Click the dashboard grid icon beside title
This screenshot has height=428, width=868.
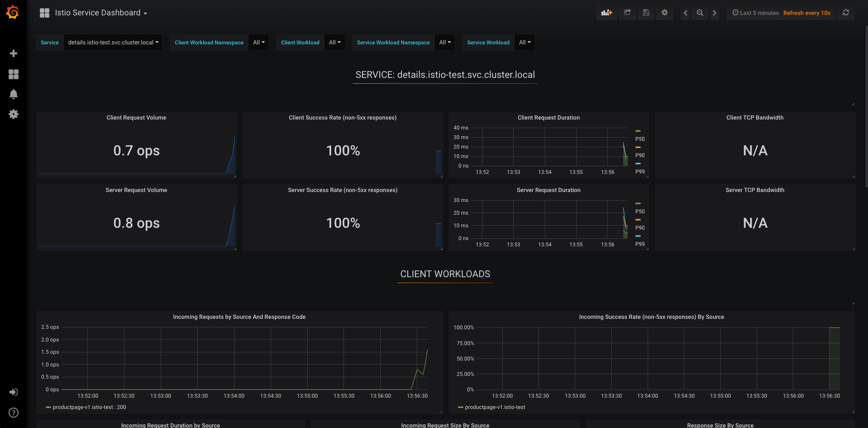click(x=44, y=13)
